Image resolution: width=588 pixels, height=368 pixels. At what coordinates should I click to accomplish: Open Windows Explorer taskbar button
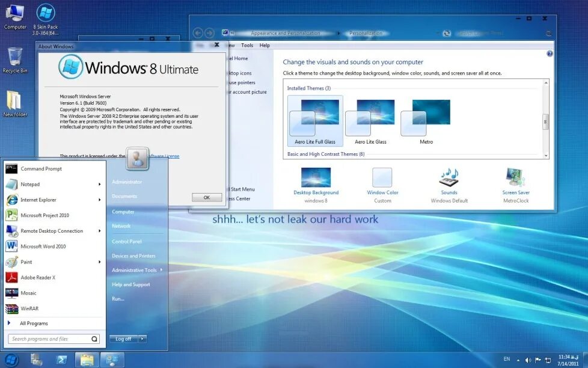(87, 360)
